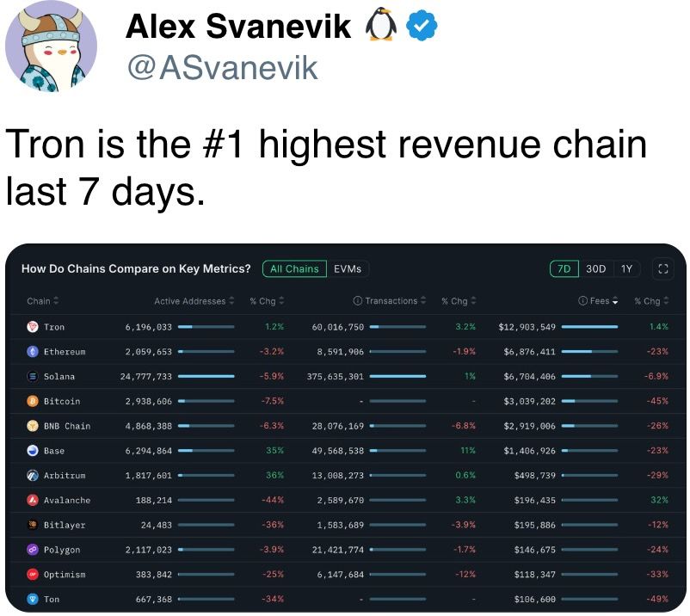Sort by the Fees column
The width and height of the screenshot is (690, 616).
(x=598, y=301)
